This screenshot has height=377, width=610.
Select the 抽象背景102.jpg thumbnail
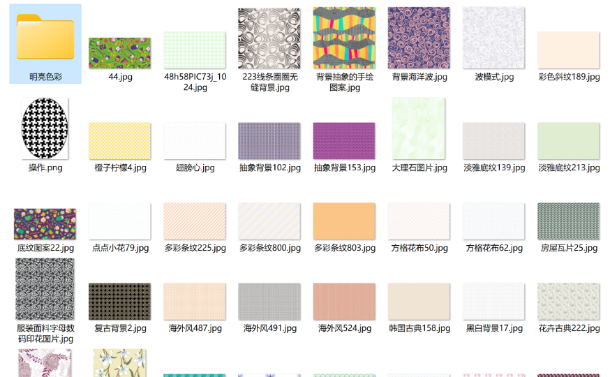point(269,141)
